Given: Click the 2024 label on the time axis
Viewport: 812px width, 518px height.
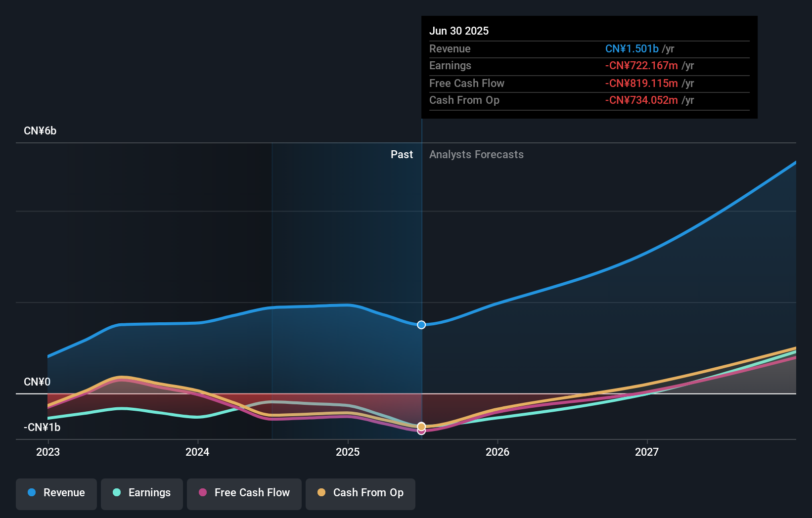Looking at the screenshot, I should pos(197,452).
